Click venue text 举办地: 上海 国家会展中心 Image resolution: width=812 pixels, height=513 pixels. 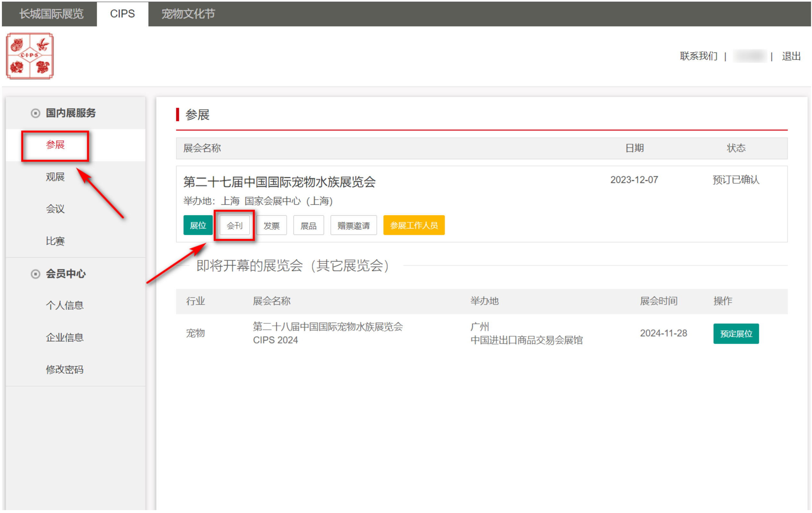[x=258, y=201]
